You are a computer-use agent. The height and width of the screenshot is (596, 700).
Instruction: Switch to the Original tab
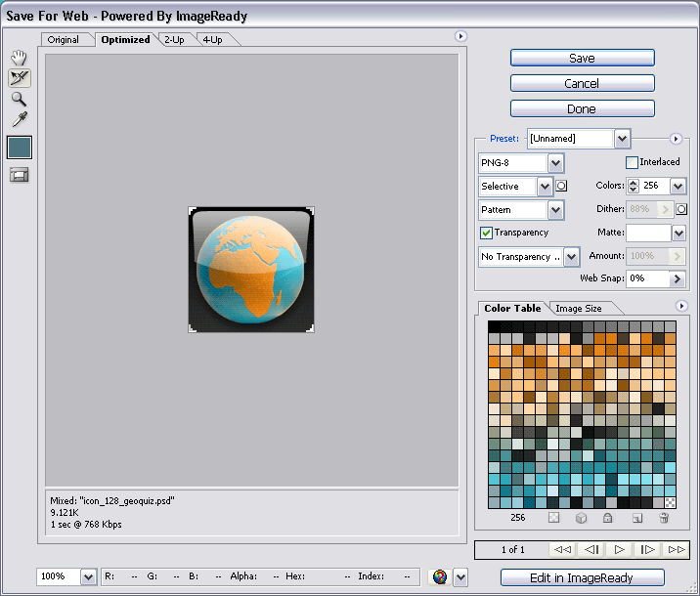[64, 40]
